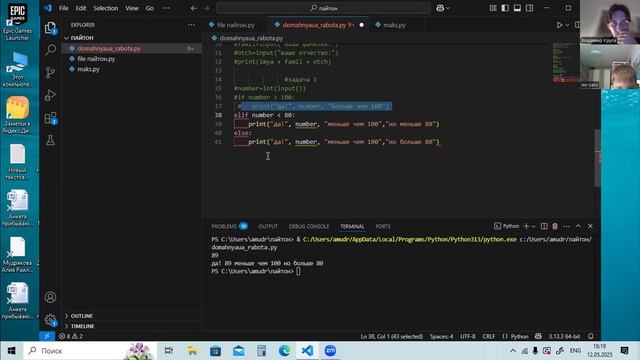Open notifications bell in status bar

[591, 336]
